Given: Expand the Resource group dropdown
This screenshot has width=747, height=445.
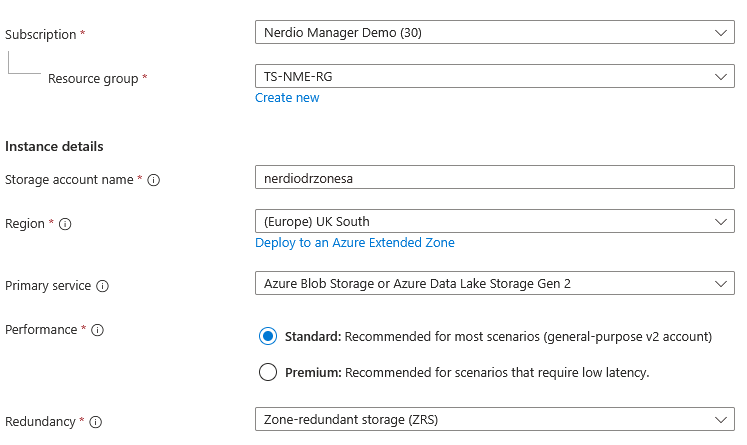Looking at the screenshot, I should [494, 76].
